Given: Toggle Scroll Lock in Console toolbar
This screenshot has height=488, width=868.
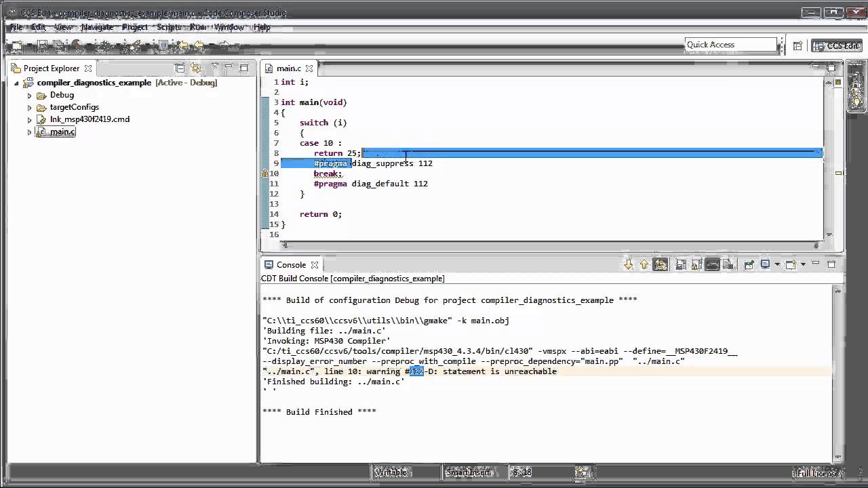Looking at the screenshot, I should (697, 265).
